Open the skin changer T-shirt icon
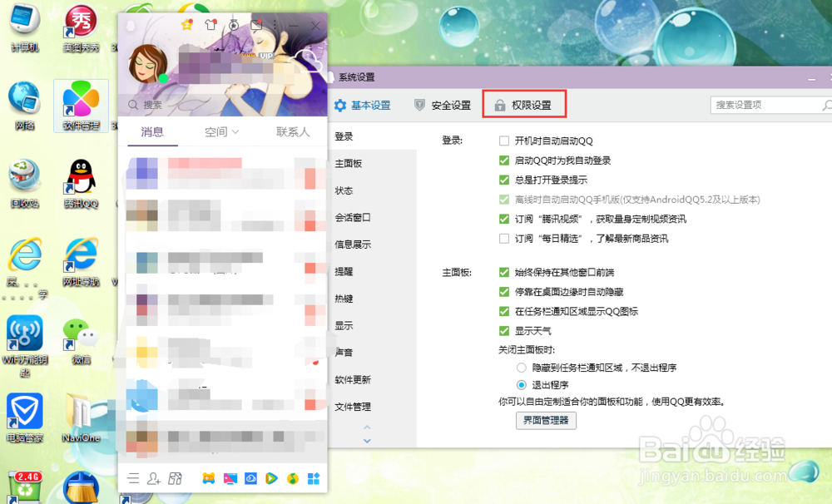832x504 pixels. 210,24
